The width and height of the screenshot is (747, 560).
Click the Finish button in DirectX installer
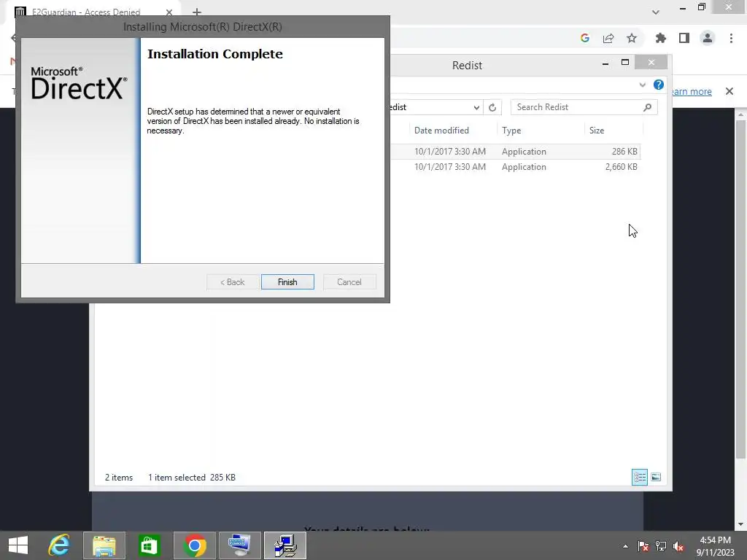[287, 282]
